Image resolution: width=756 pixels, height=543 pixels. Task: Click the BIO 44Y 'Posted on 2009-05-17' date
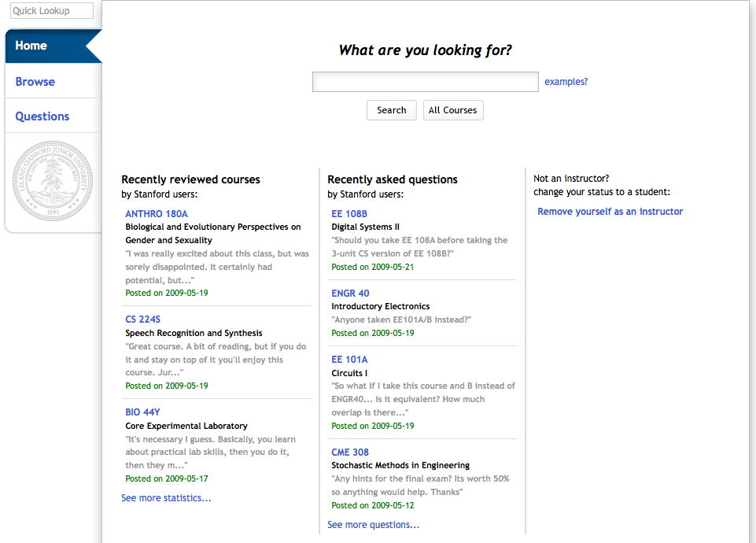(x=166, y=478)
